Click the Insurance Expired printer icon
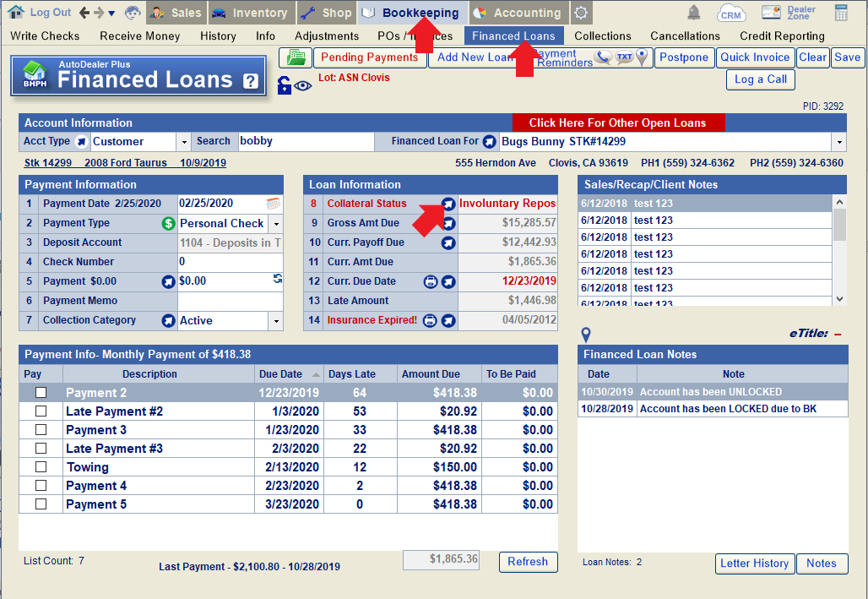The width and height of the screenshot is (868, 599). [x=430, y=321]
